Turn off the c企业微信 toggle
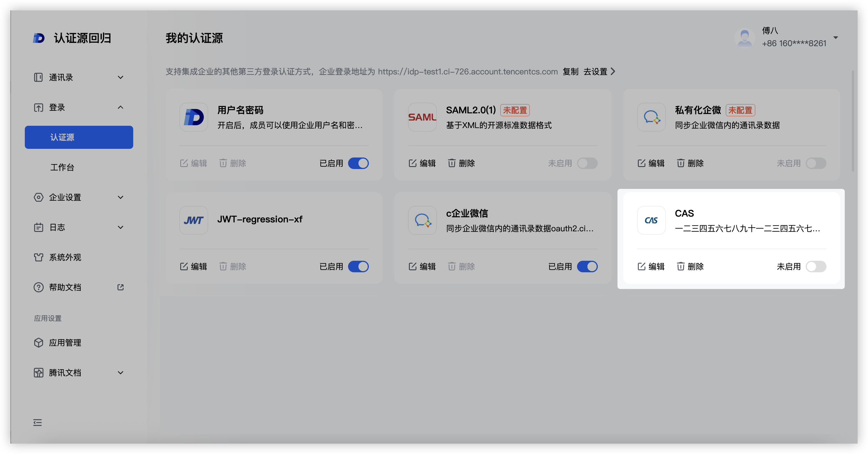868x454 pixels. 587,267
